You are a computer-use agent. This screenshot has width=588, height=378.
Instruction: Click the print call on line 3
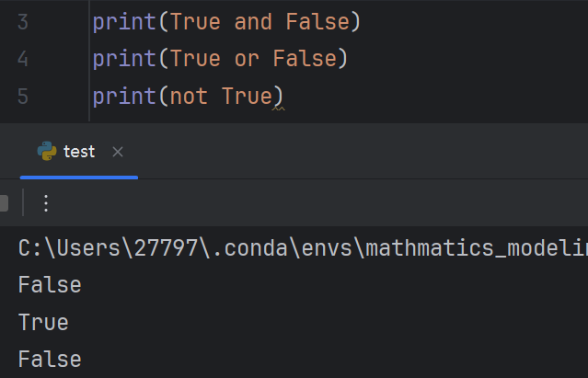[x=124, y=22]
